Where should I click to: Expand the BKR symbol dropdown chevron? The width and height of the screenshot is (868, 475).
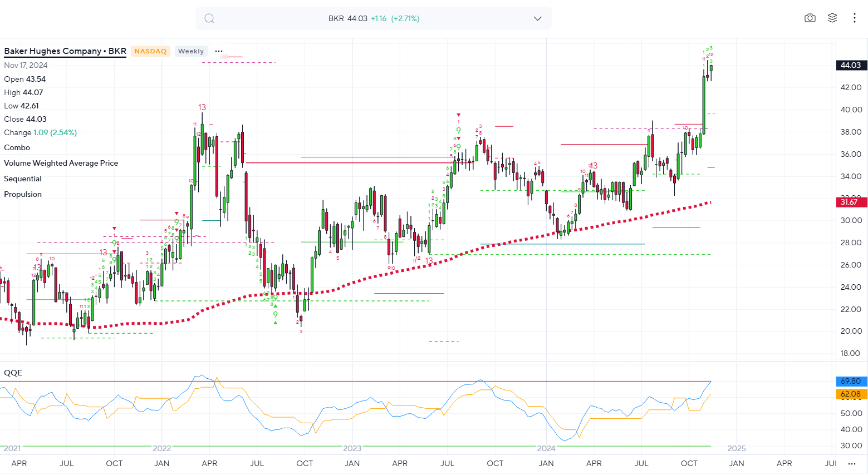click(537, 18)
